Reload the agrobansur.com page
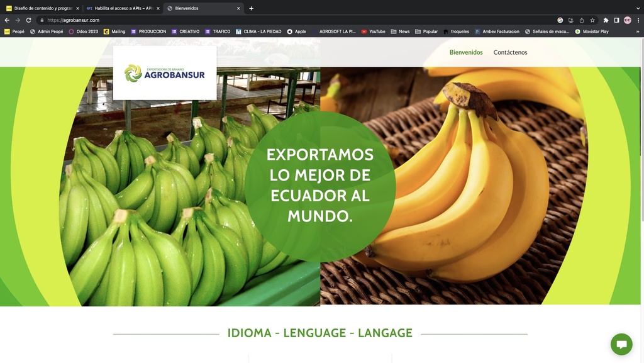644x363 pixels. (28, 20)
